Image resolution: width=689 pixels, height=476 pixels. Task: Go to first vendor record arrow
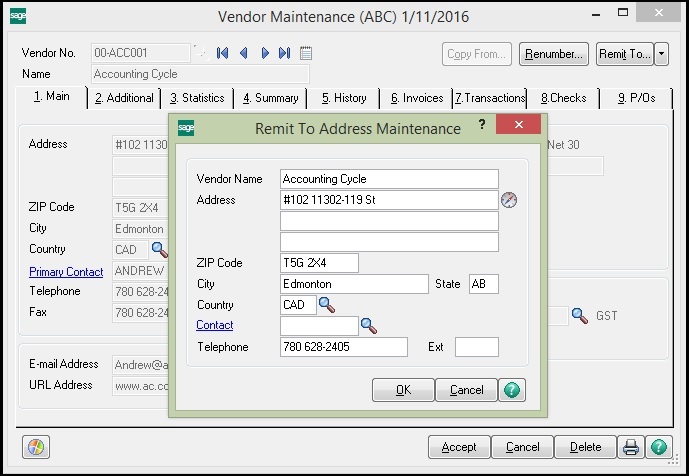(222, 53)
